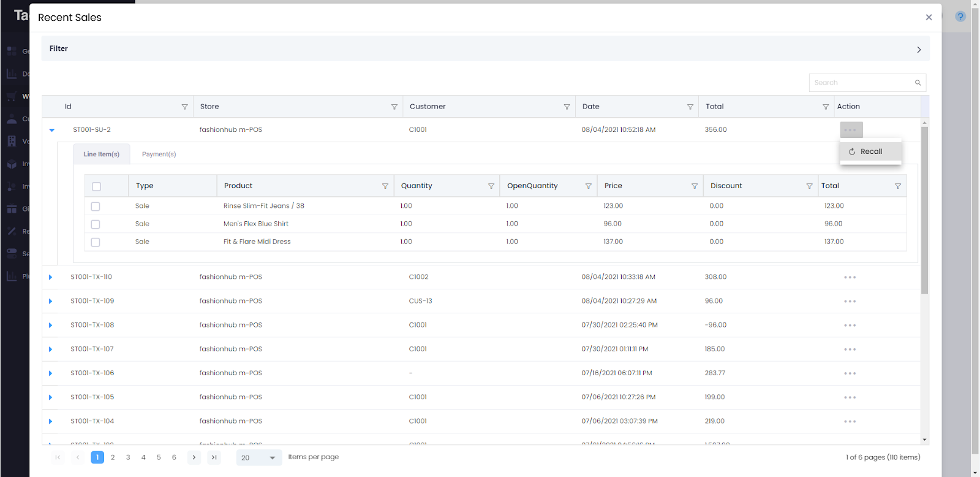
Task: Expand the ST001-TX-109 sale row
Action: coord(50,301)
